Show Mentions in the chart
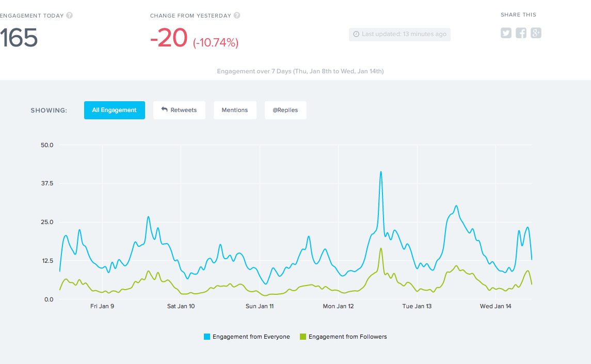 235,110
